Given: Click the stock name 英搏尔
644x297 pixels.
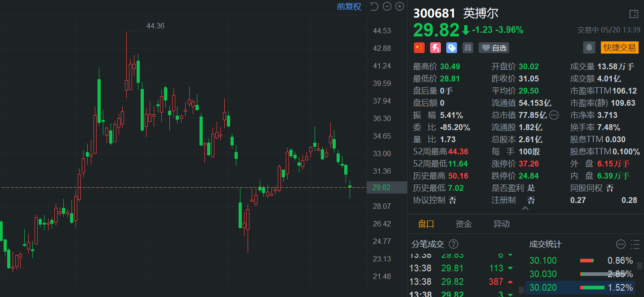Looking at the screenshot, I should [x=481, y=13].
